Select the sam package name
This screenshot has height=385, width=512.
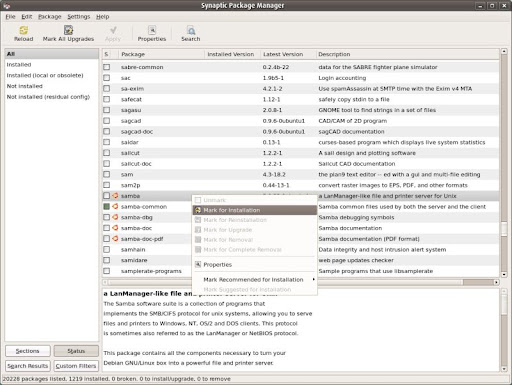pos(127,174)
